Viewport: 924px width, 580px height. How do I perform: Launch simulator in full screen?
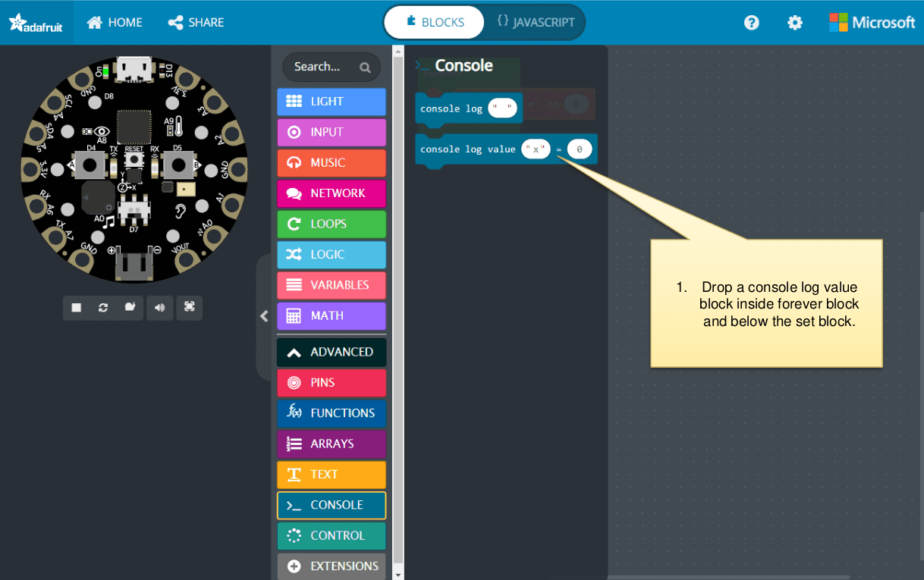point(189,307)
